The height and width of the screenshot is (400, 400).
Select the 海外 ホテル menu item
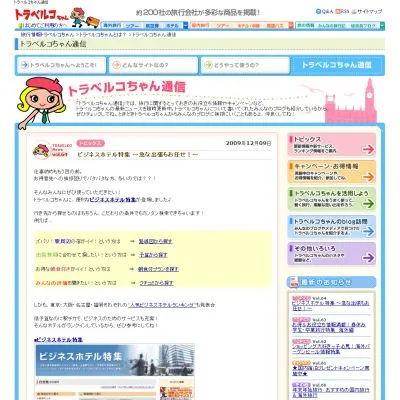click(x=172, y=26)
